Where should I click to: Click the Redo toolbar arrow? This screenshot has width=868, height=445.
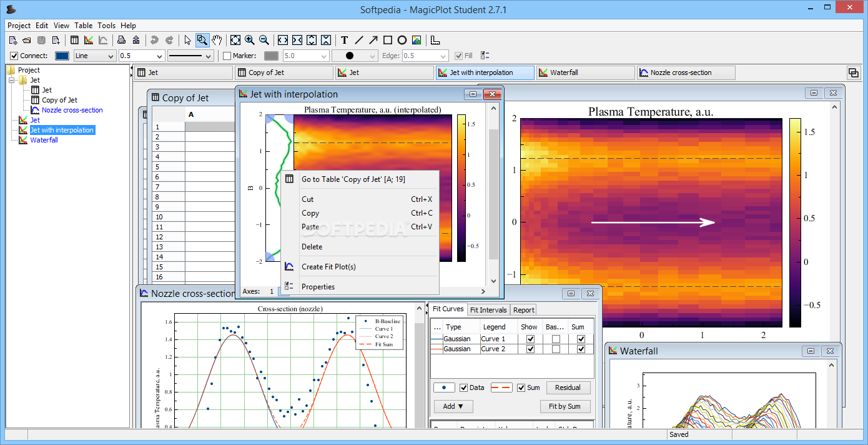[169, 40]
